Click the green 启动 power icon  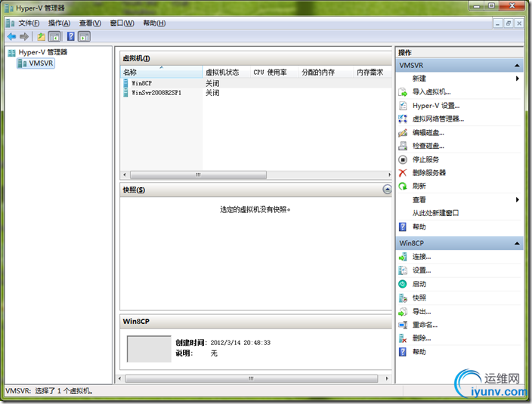click(403, 284)
